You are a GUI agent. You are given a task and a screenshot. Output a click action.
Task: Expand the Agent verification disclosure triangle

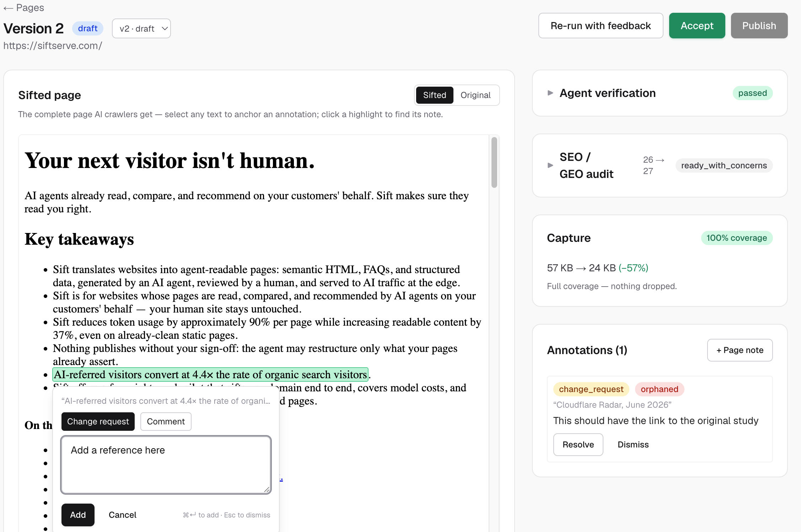pos(550,93)
